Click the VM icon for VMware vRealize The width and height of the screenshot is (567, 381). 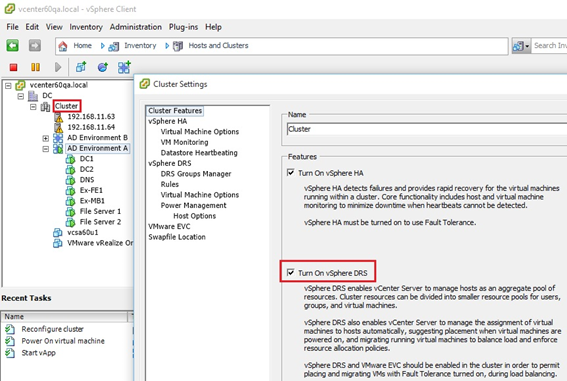(57, 243)
